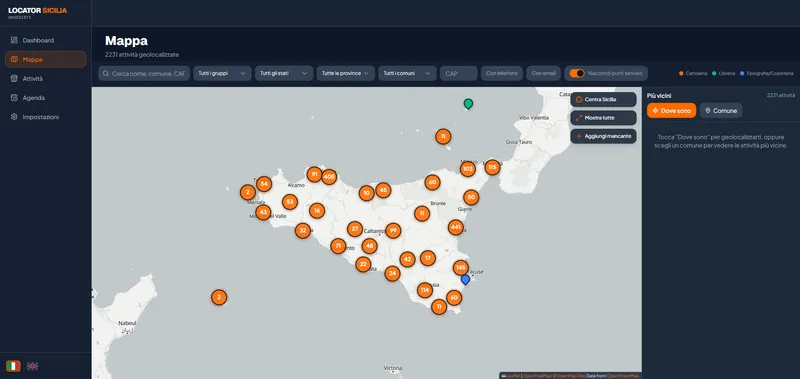Screen dimensions: 800x379
Task: Open the 441 cluster marker
Action: coord(456,227)
